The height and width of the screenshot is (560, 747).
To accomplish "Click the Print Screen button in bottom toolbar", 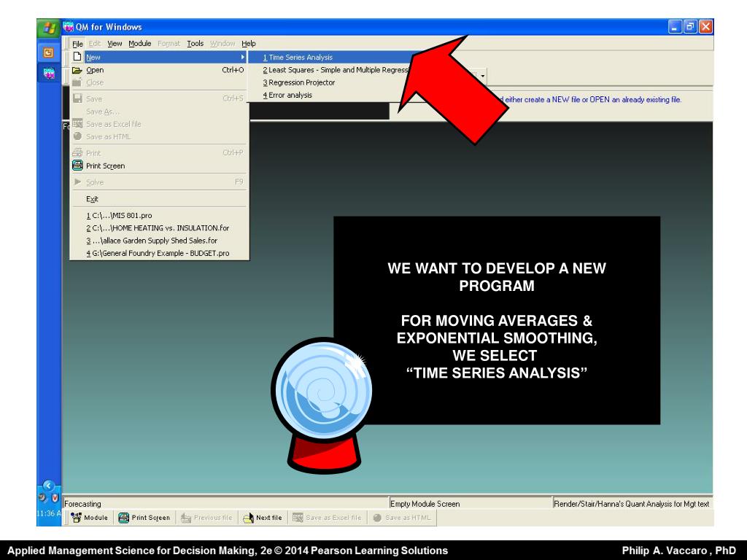I will pyautogui.click(x=144, y=518).
